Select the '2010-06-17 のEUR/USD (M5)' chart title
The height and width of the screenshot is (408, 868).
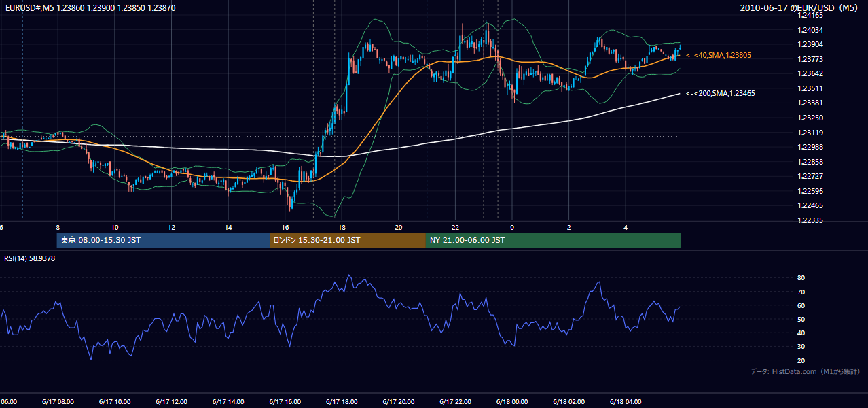pyautogui.click(x=799, y=7)
